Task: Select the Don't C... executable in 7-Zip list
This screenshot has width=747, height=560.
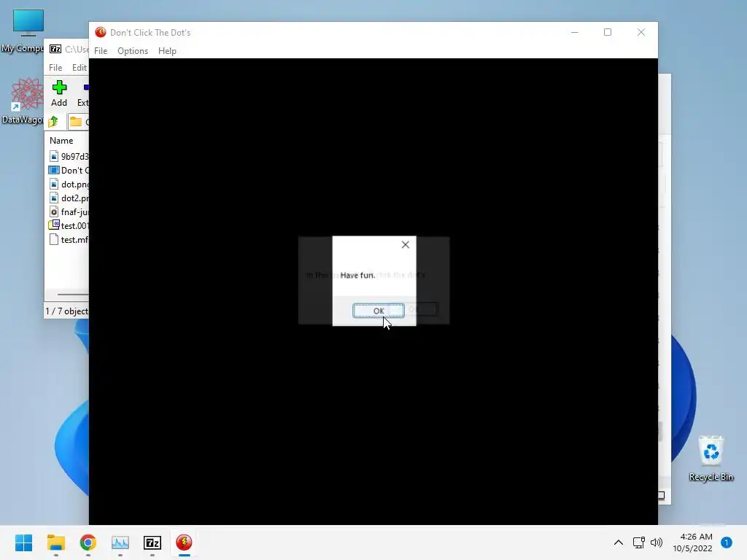Action: [x=69, y=170]
